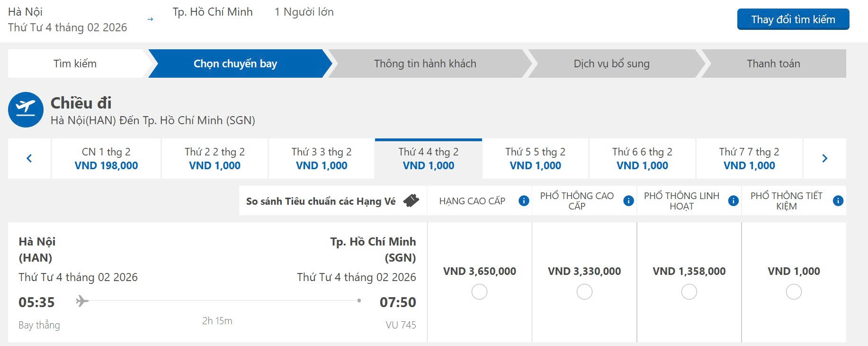The image size is (868, 346).
Task: Click the blue airplane Chiều đi icon
Action: (x=26, y=109)
